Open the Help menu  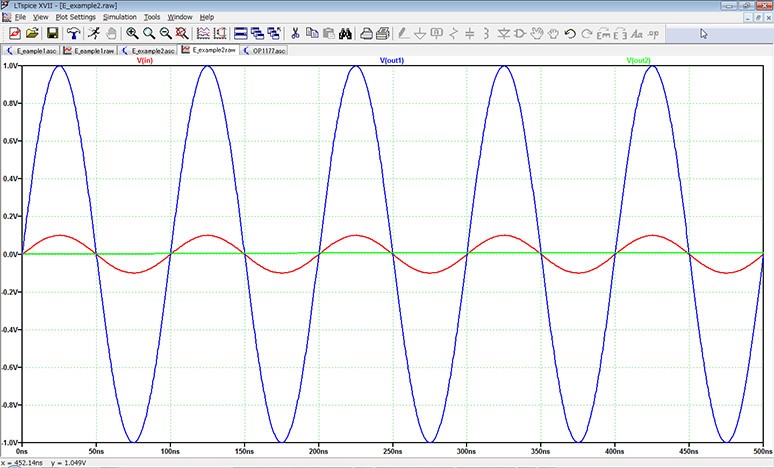click(206, 17)
